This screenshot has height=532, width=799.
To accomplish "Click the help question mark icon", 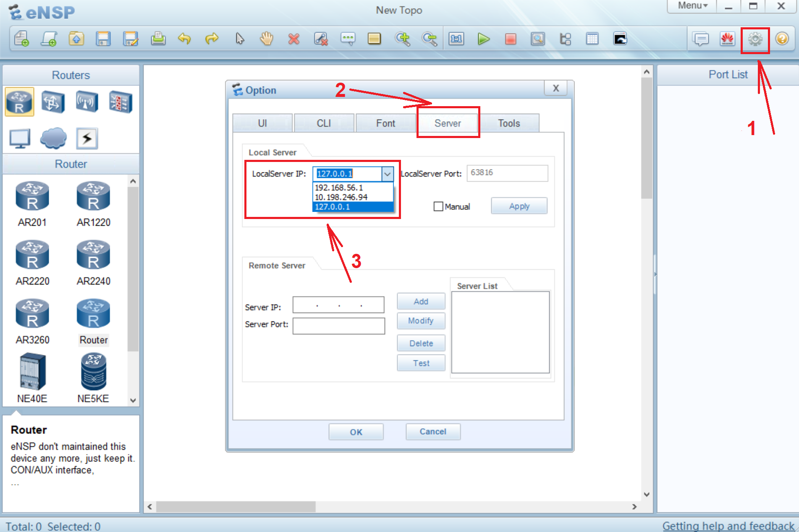I will (x=782, y=39).
